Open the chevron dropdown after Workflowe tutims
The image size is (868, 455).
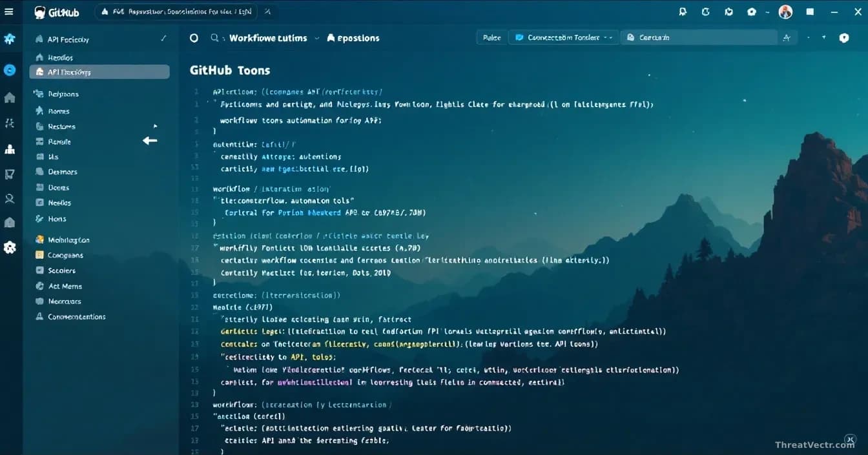point(317,38)
